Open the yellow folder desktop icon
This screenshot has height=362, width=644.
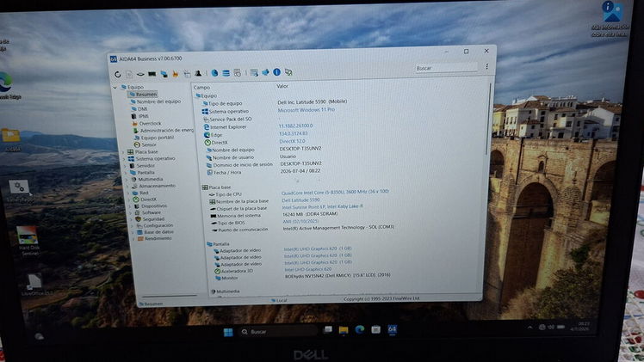[11, 140]
